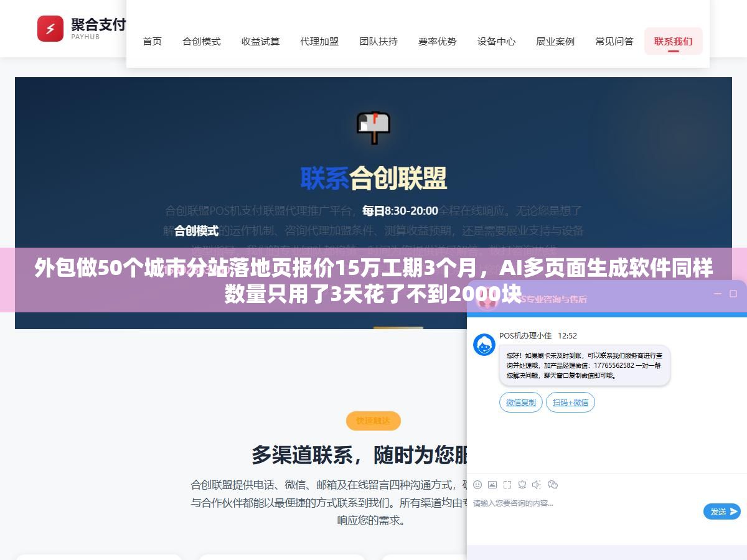This screenshot has height=560, width=747.
Task: Click the 合创模式 white hero text
Action: (196, 231)
